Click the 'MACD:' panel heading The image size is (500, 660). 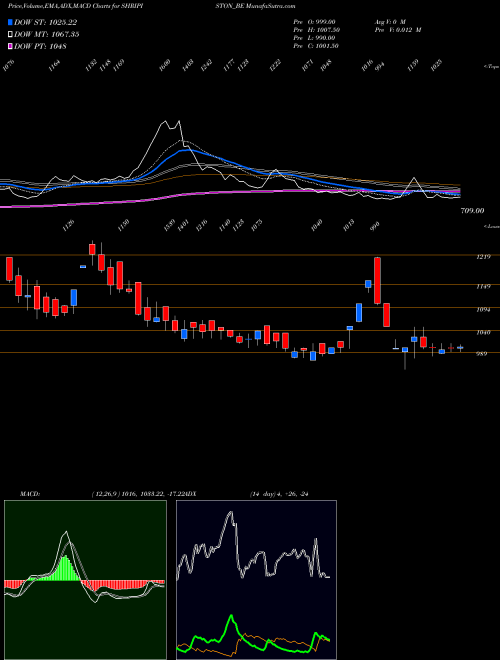click(29, 494)
